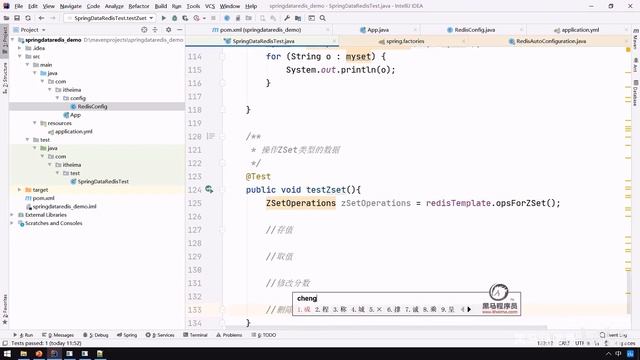Select SpringDataRedisTest in project tree

pos(100,181)
